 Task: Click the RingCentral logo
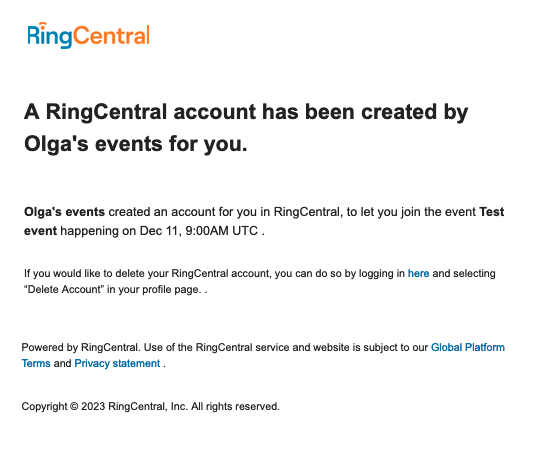click(89, 35)
